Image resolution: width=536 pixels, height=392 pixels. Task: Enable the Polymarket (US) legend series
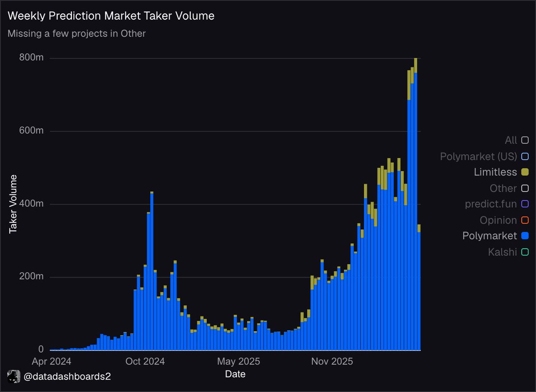(x=525, y=156)
